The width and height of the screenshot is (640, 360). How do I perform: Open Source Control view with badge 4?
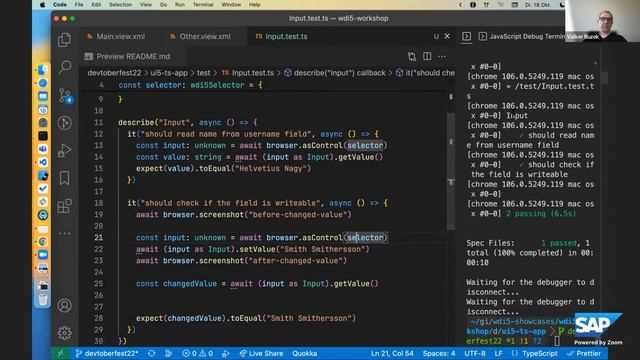coord(64,96)
